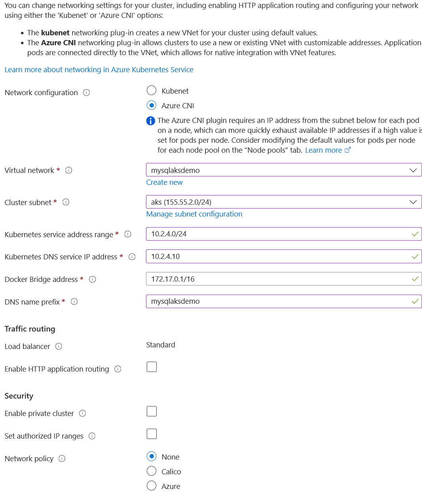Tick the Enable private cluster checkbox
Screen dimensions: 422x504
pyautogui.click(x=152, y=411)
